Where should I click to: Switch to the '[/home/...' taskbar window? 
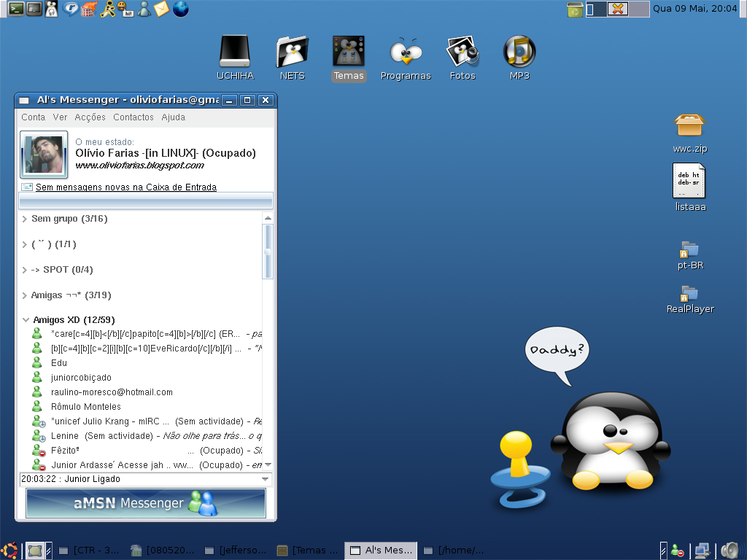455,551
